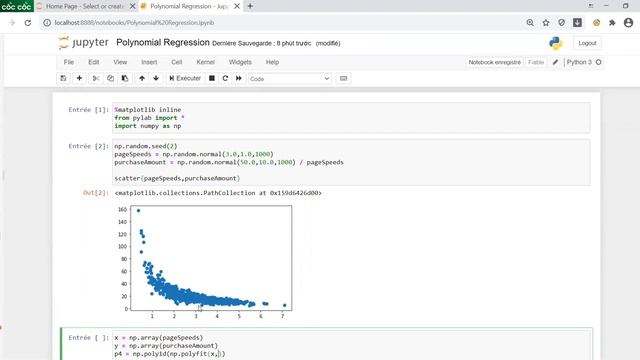Paste cells below icon
The height and width of the screenshot is (360, 640).
[125, 78]
